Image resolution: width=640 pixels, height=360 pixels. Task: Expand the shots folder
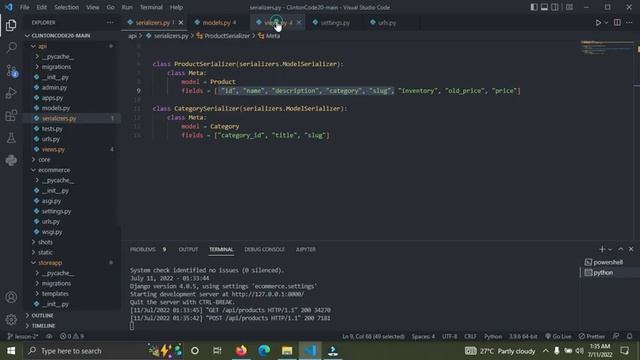coord(45,242)
